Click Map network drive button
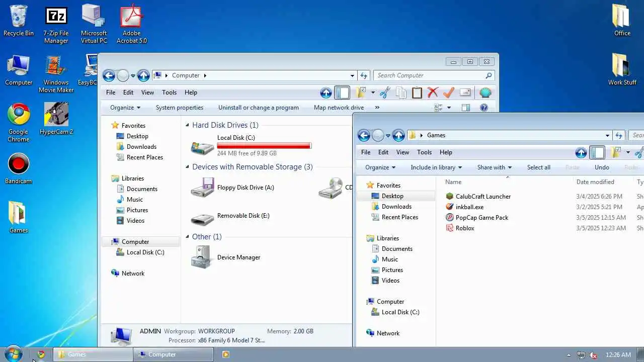 point(339,108)
